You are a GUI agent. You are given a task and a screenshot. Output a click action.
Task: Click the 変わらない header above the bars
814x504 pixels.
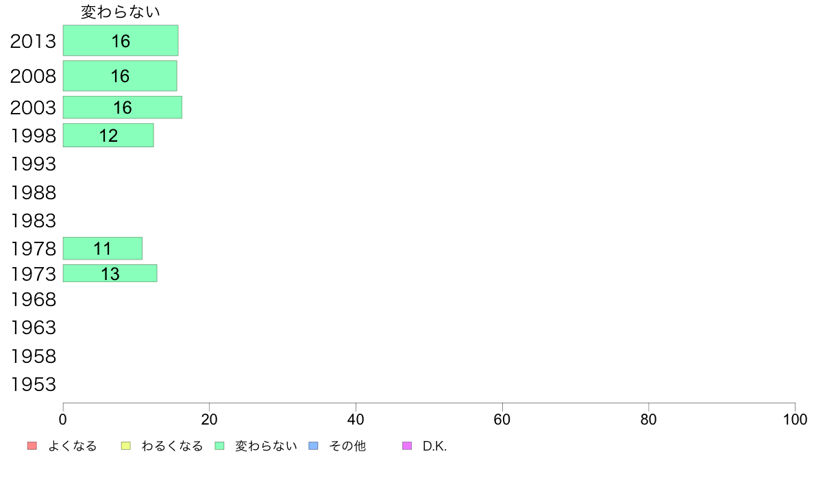(121, 12)
